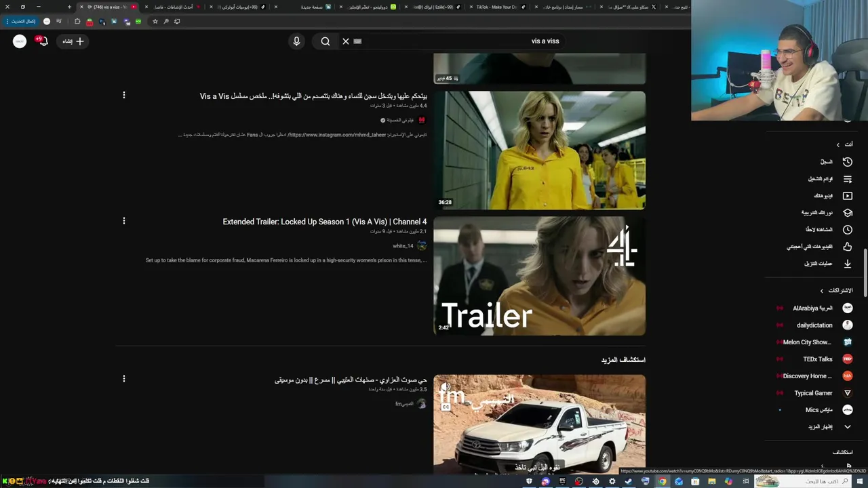The height and width of the screenshot is (488, 868).
Task: Open the 'Extended Trailer: Locked Up Season 1' title
Action: click(x=325, y=222)
